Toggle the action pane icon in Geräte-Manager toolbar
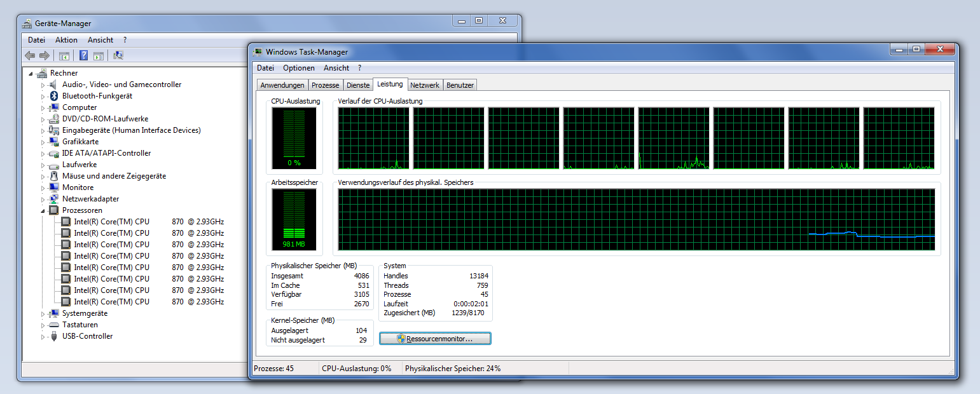 [99, 55]
